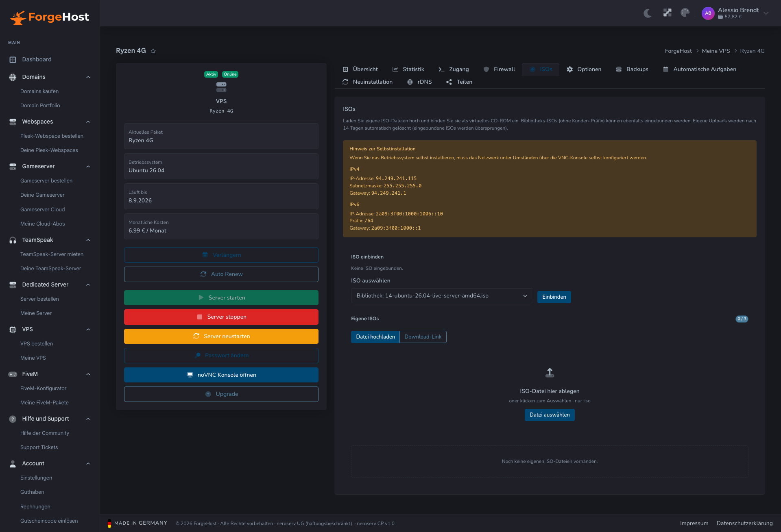Image resolution: width=781 pixels, height=532 pixels.
Task: Click the ForgeHost logo
Action: [x=49, y=17]
